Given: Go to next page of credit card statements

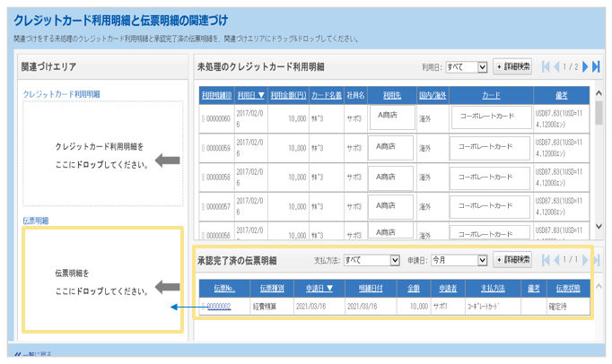Looking at the screenshot, I should 584,67.
